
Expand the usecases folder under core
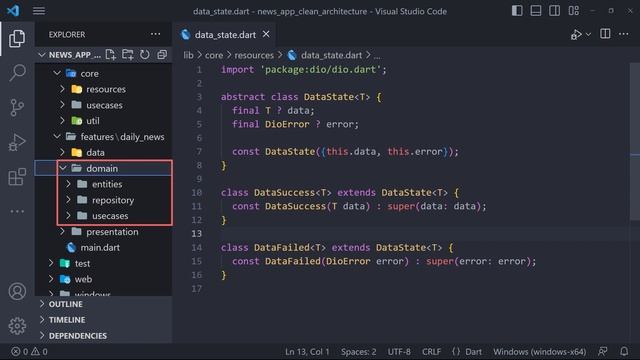[62, 105]
